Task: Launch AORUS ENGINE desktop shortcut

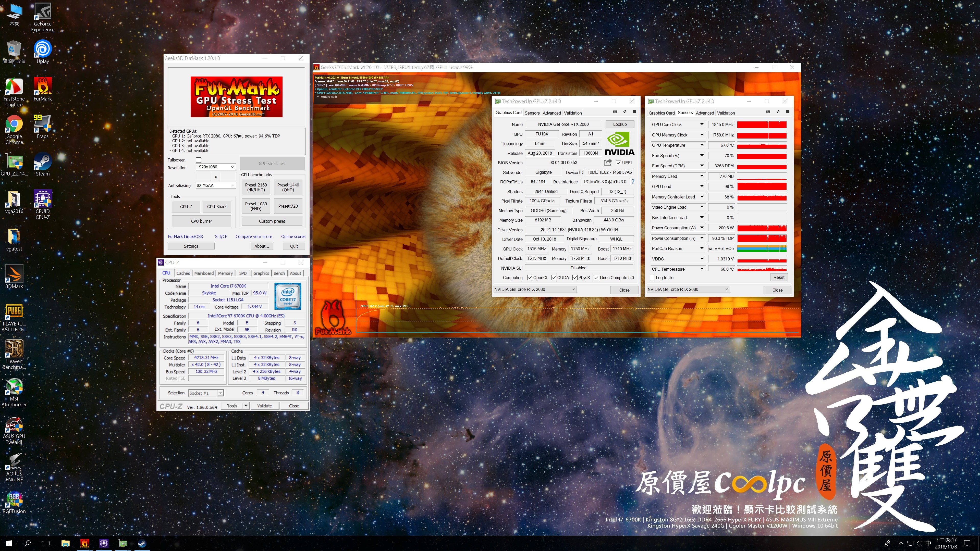Action: (14, 468)
